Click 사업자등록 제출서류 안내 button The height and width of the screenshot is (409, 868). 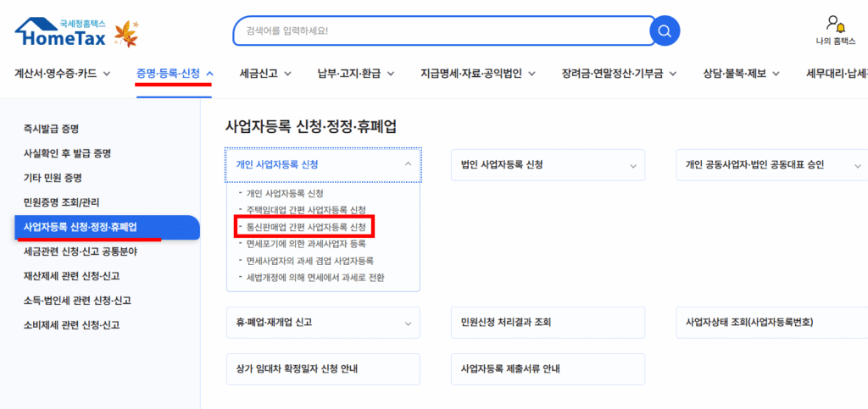(548, 368)
